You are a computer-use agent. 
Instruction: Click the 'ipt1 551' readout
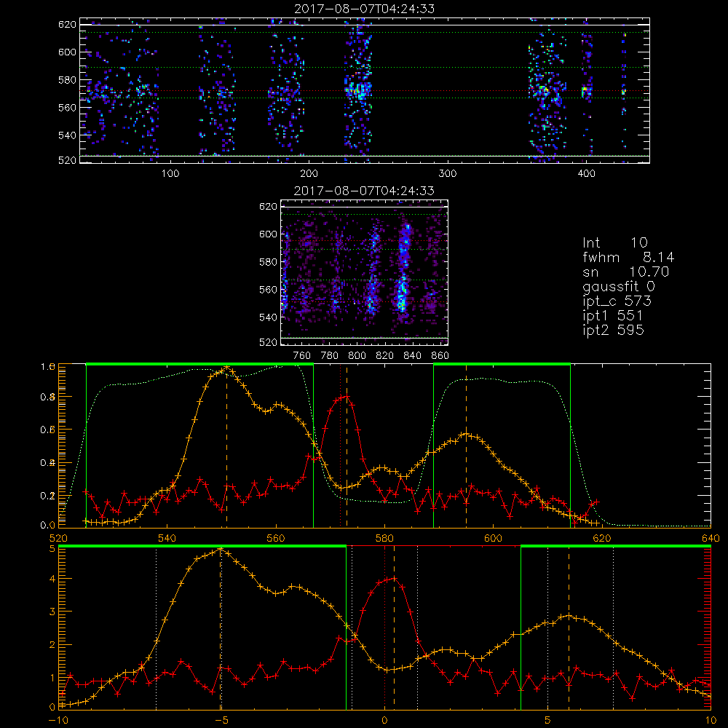coord(613,316)
